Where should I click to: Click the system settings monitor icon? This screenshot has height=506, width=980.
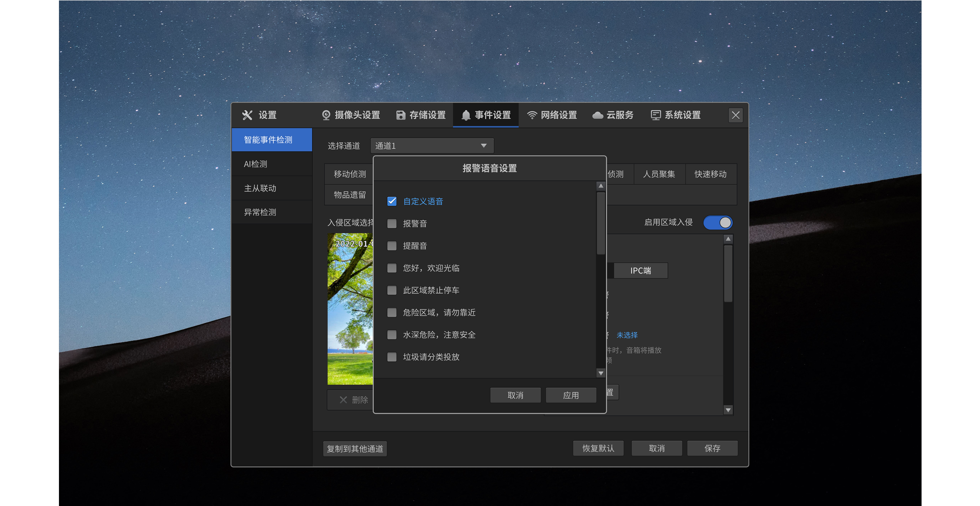[x=655, y=115]
